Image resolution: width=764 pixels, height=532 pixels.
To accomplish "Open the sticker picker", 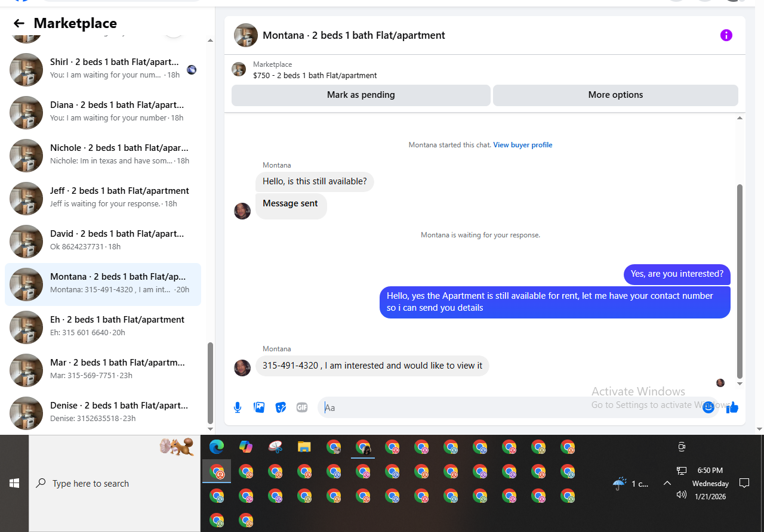I will [281, 407].
